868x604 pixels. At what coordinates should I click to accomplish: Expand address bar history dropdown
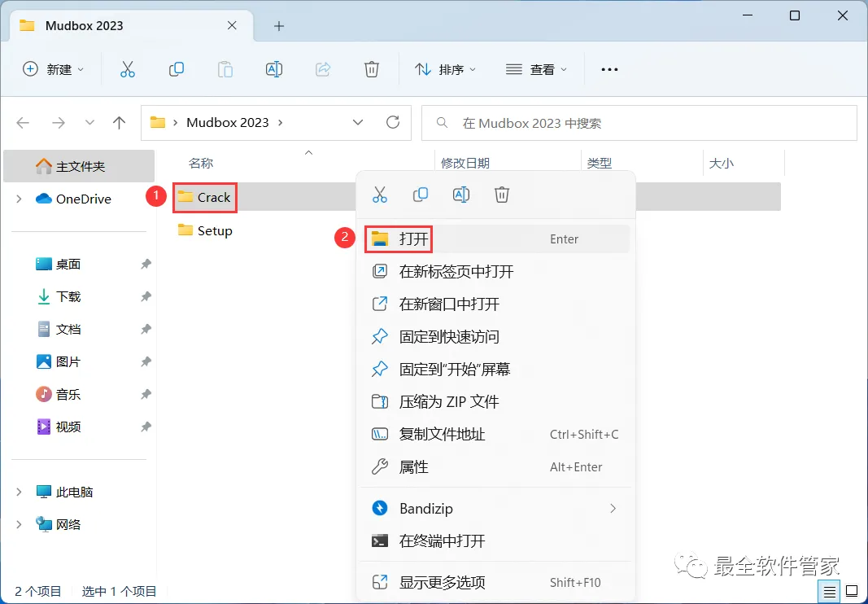358,122
